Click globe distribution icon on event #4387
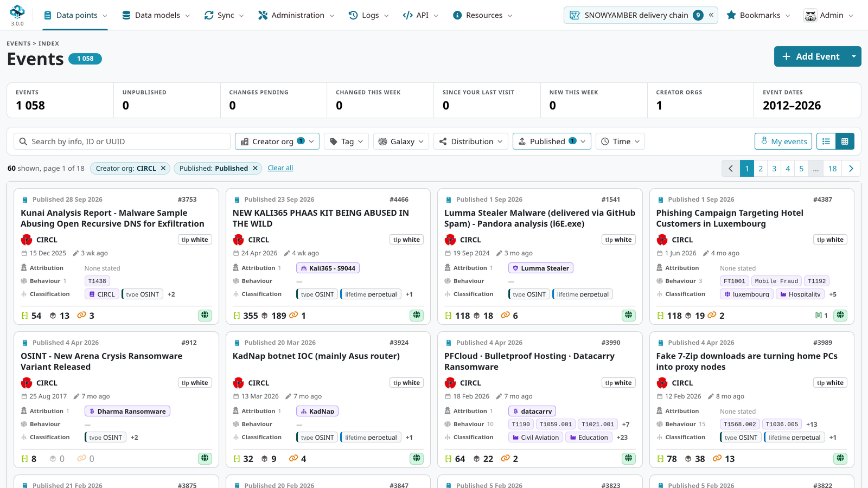 840,315
